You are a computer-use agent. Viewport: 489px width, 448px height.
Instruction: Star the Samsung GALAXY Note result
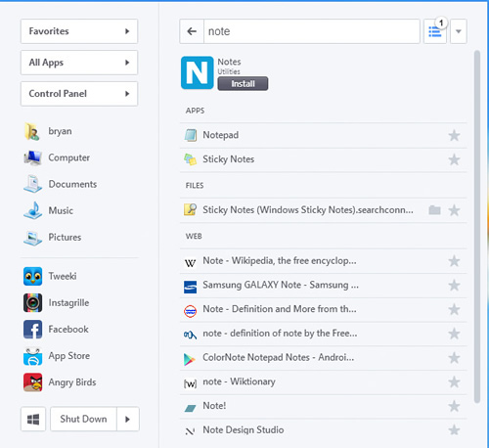pyautogui.click(x=454, y=286)
